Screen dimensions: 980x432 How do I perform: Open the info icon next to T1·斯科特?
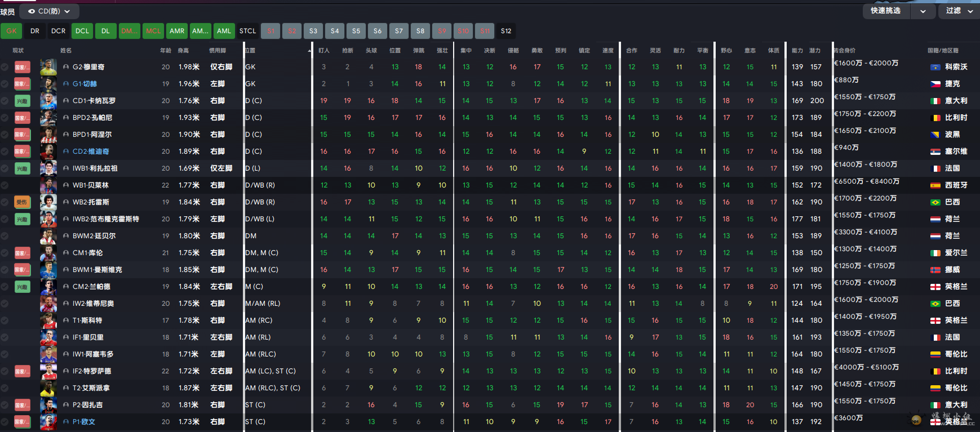point(66,320)
